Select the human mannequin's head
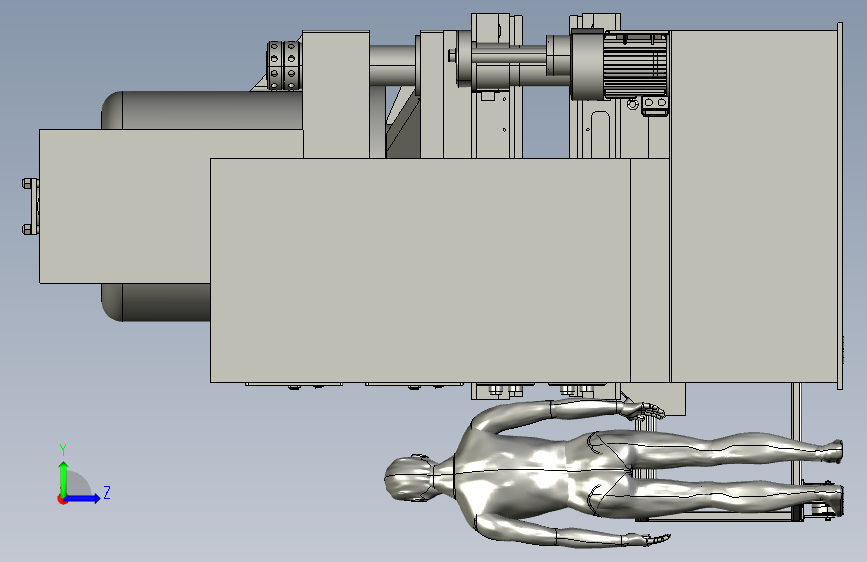Viewport: 867px width, 562px height. pyautogui.click(x=409, y=478)
